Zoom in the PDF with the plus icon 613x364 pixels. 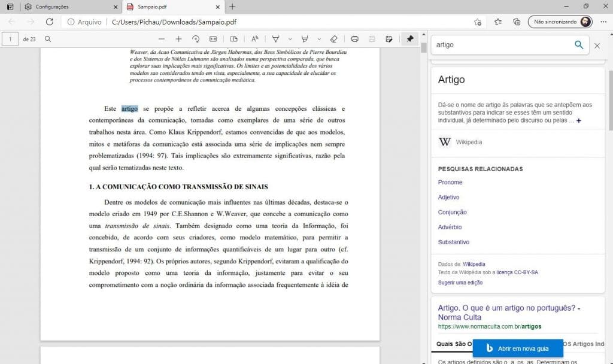point(178,39)
